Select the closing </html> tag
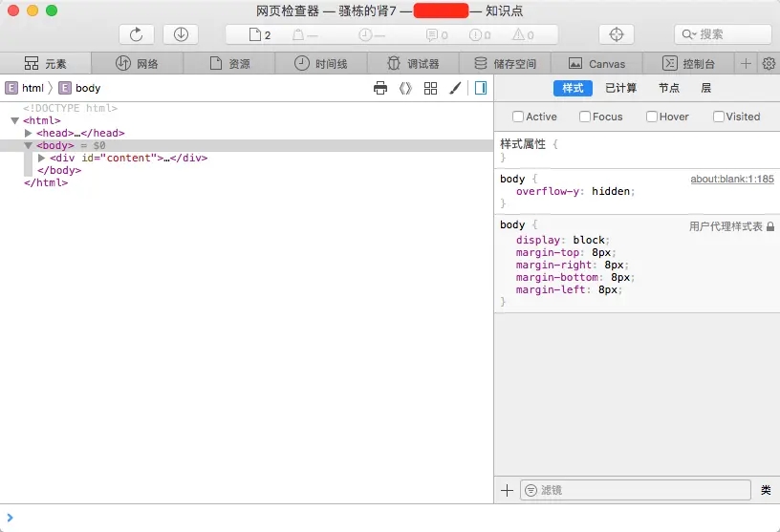 tap(46, 182)
